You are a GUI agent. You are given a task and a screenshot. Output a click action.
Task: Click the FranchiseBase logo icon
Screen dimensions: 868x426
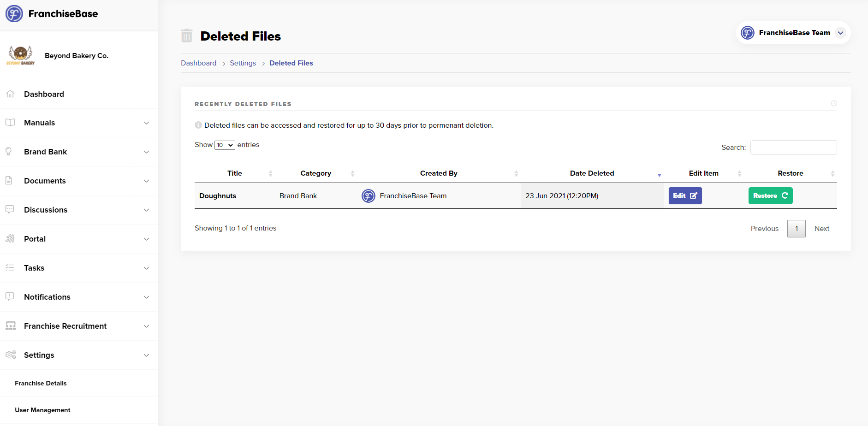[x=14, y=14]
